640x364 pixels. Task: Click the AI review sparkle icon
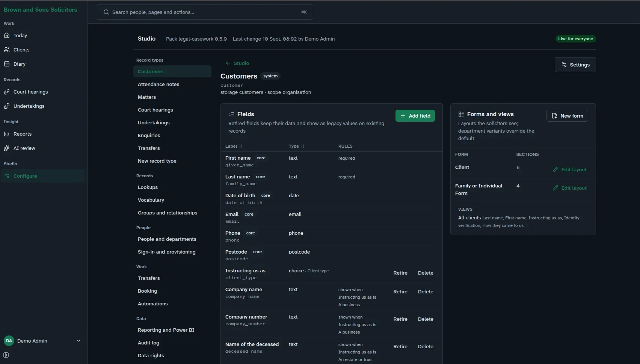point(7,148)
